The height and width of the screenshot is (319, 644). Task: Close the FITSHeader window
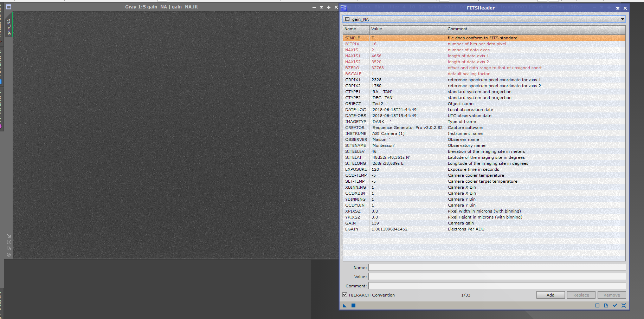coord(625,8)
